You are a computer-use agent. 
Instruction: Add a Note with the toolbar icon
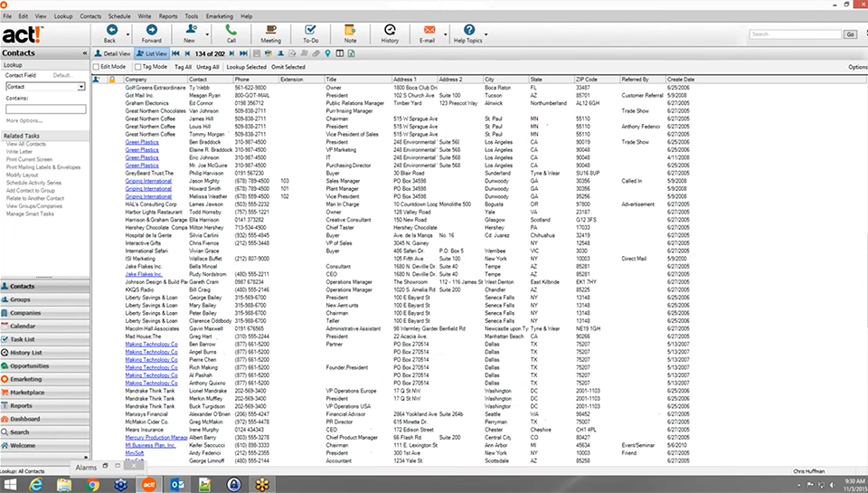pyautogui.click(x=350, y=30)
